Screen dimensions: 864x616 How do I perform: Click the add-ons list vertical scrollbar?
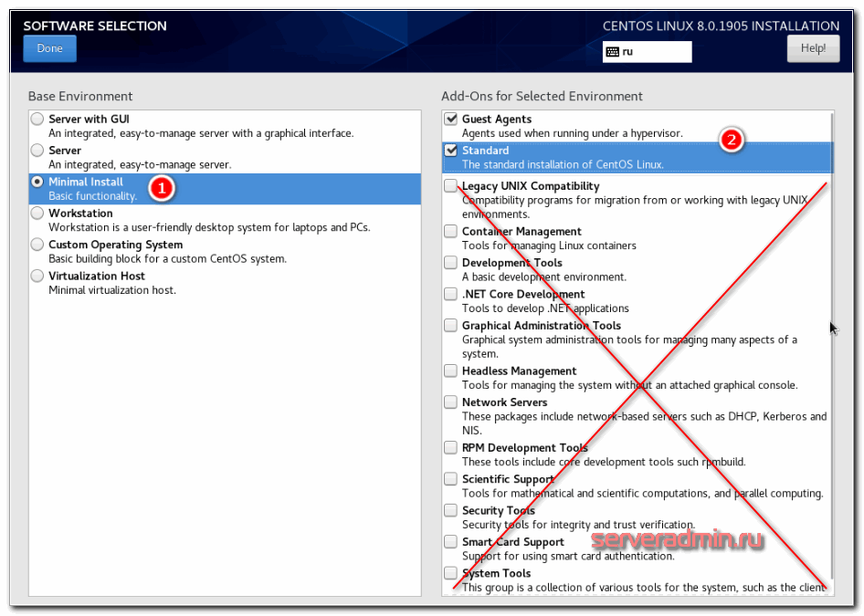831,347
